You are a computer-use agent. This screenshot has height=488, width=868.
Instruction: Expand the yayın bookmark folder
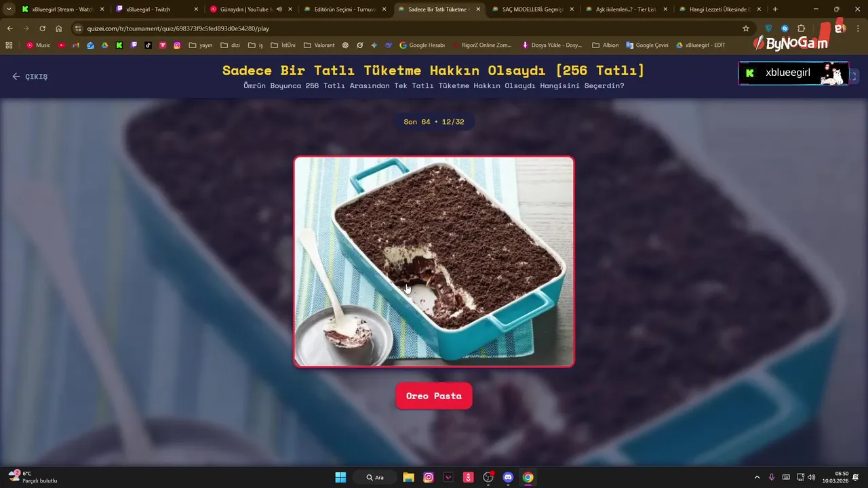coord(201,45)
